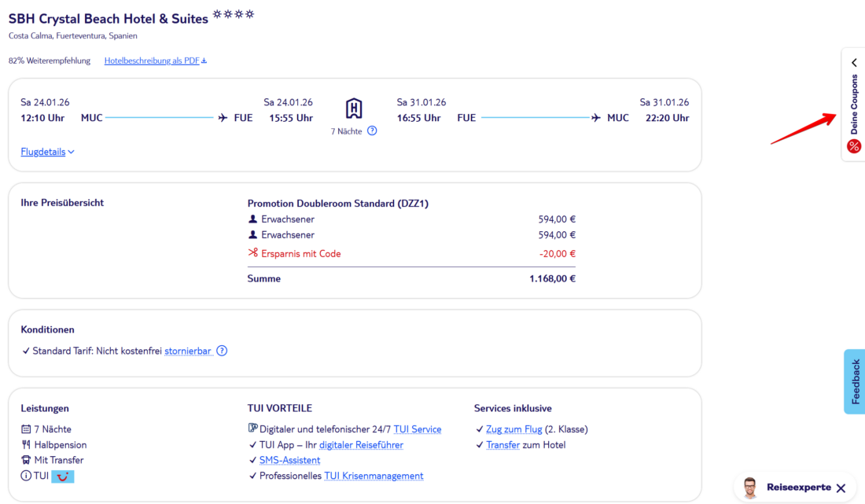Image resolution: width=865 pixels, height=504 pixels.
Task: Open the stornierbar conditions link
Action: (188, 351)
